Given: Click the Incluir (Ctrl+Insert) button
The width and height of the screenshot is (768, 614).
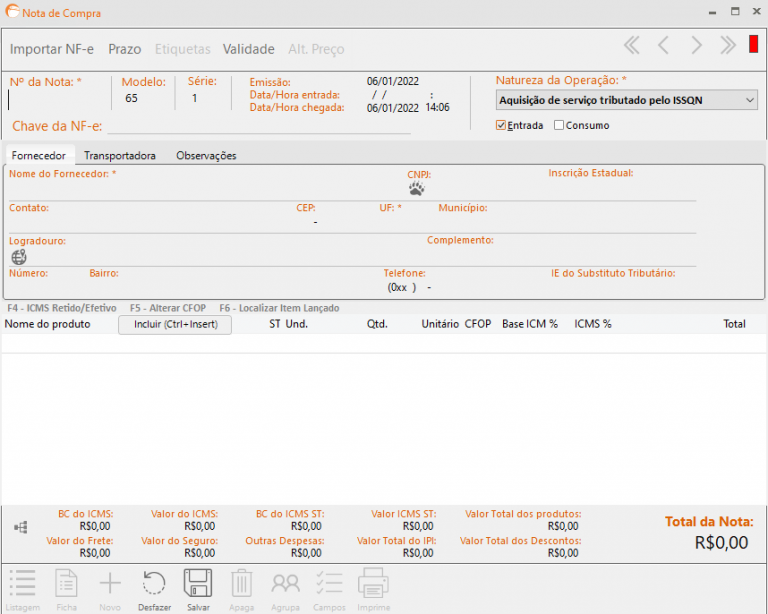Looking at the screenshot, I should pos(175,324).
